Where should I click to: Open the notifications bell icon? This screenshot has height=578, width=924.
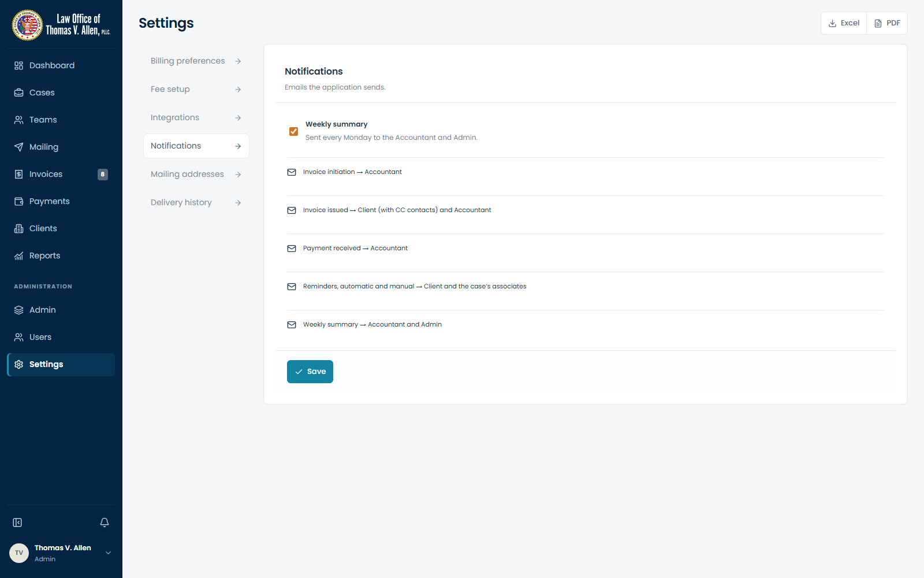click(105, 523)
